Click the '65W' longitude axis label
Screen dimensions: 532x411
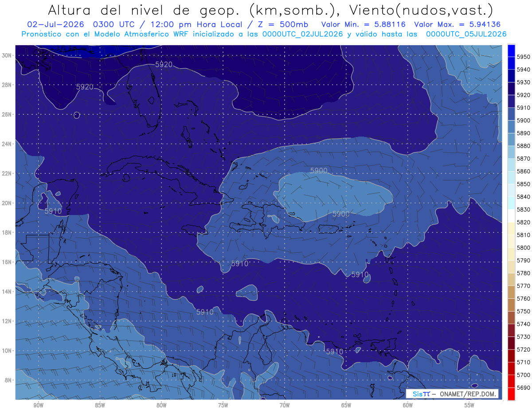[x=346, y=405]
